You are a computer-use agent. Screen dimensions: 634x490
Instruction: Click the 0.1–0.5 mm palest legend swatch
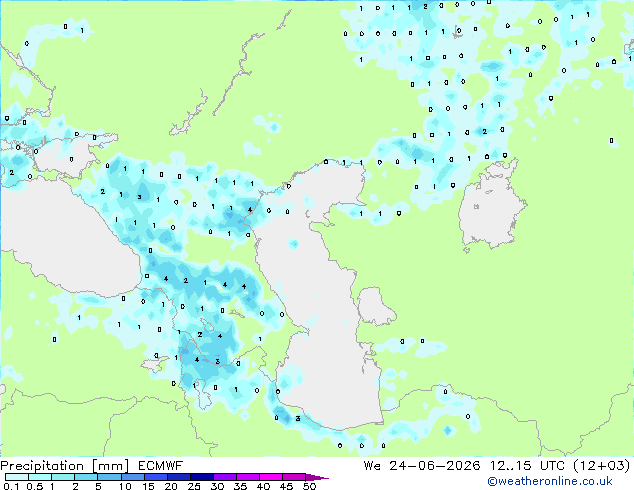tap(17, 477)
